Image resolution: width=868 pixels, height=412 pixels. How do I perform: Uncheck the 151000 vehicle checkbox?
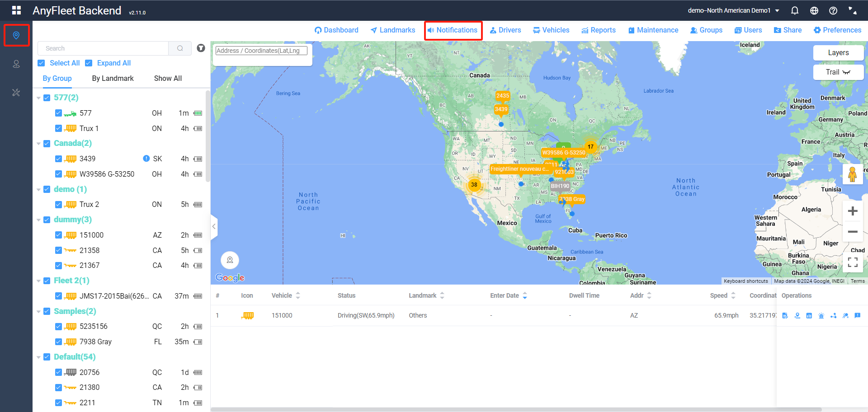click(58, 235)
